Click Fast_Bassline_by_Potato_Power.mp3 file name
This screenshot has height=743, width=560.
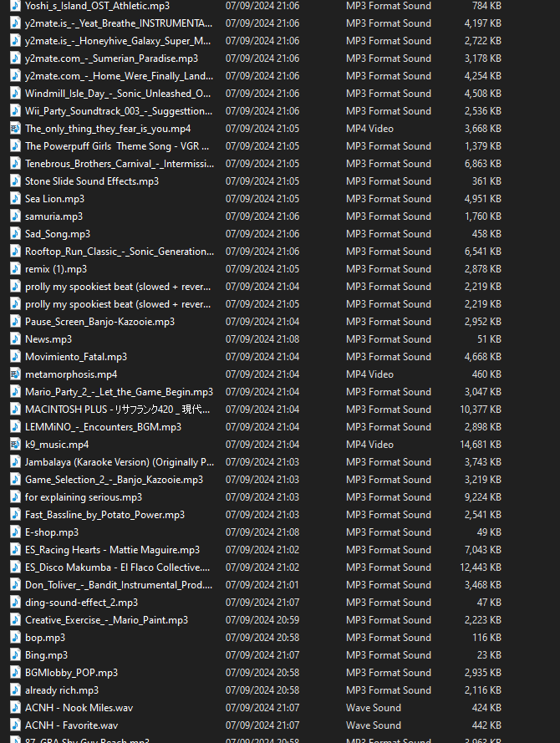(x=104, y=514)
